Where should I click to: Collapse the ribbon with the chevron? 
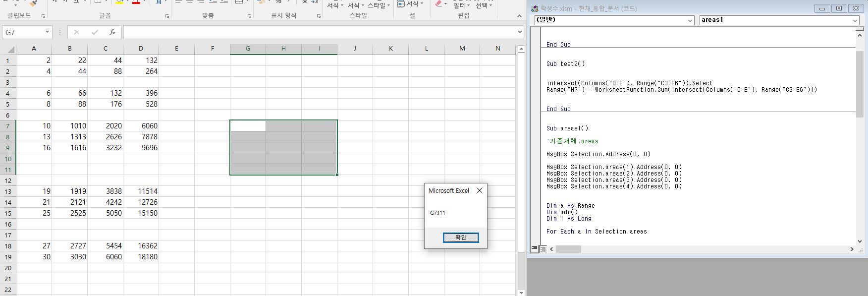519,16
